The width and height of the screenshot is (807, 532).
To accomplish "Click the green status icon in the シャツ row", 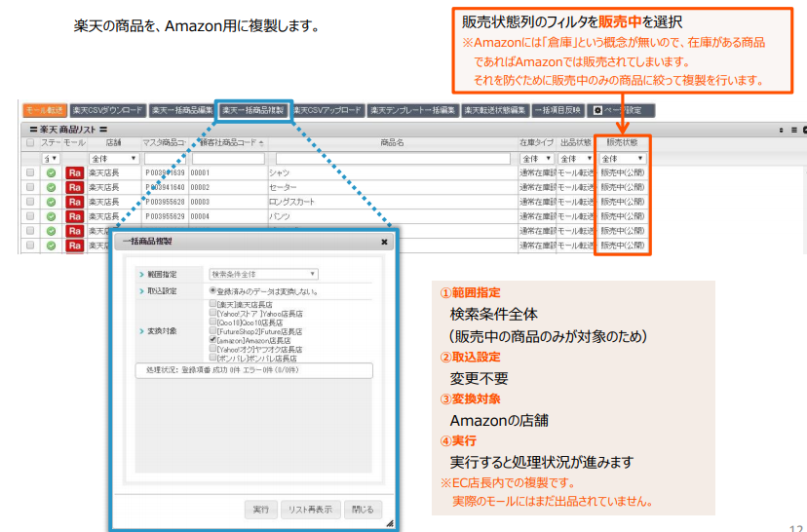I will tap(51, 172).
